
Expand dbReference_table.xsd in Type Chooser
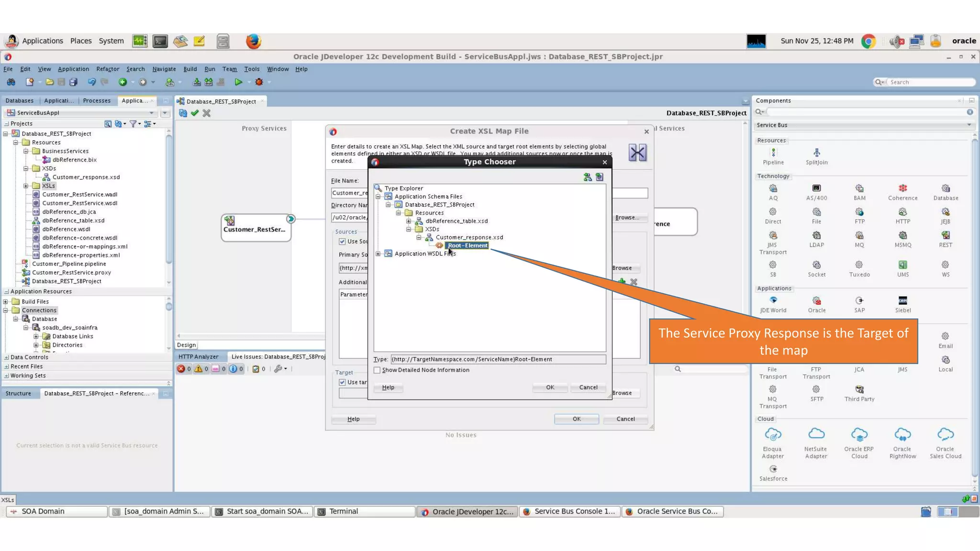click(x=409, y=221)
